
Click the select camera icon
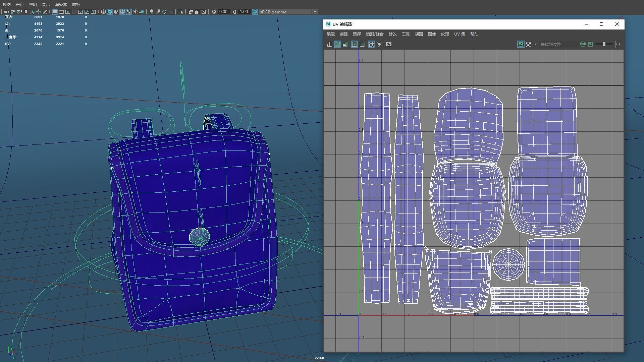click(x=6, y=12)
